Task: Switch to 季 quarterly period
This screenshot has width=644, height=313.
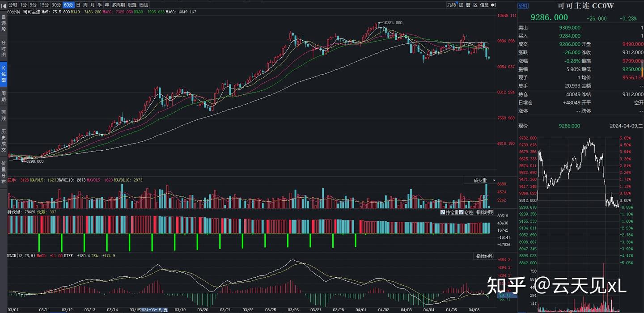Action: (x=100, y=5)
